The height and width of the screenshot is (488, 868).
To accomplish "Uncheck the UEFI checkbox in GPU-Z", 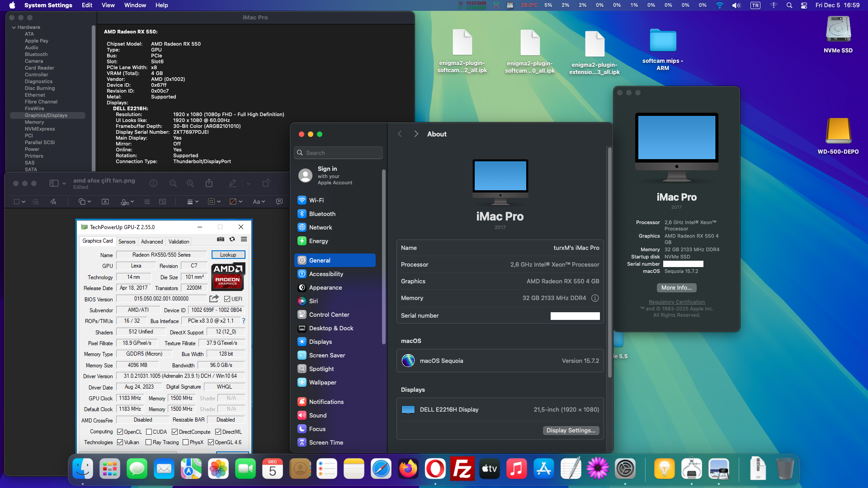I will click(x=226, y=299).
